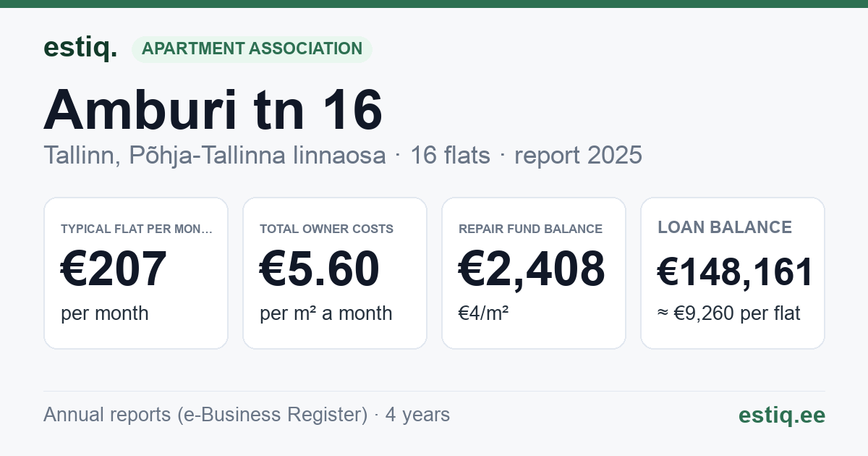Click the €5.60 value
The height and width of the screenshot is (456, 868).
pyautogui.click(x=319, y=269)
